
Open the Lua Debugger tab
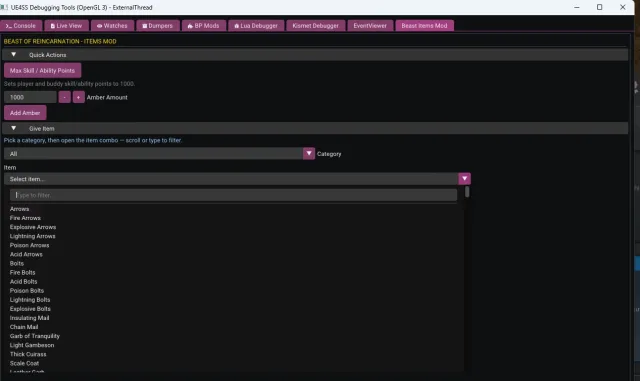[x=256, y=26]
